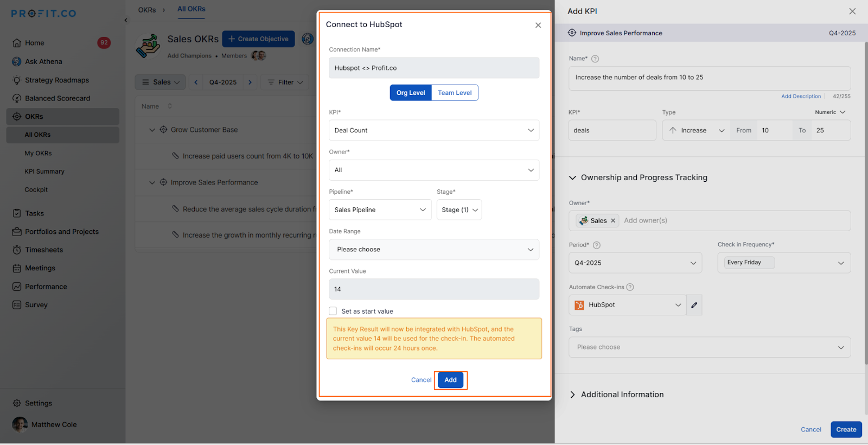The width and height of the screenshot is (868, 445).
Task: Open the Stage (1) dropdown
Action: [x=459, y=209]
